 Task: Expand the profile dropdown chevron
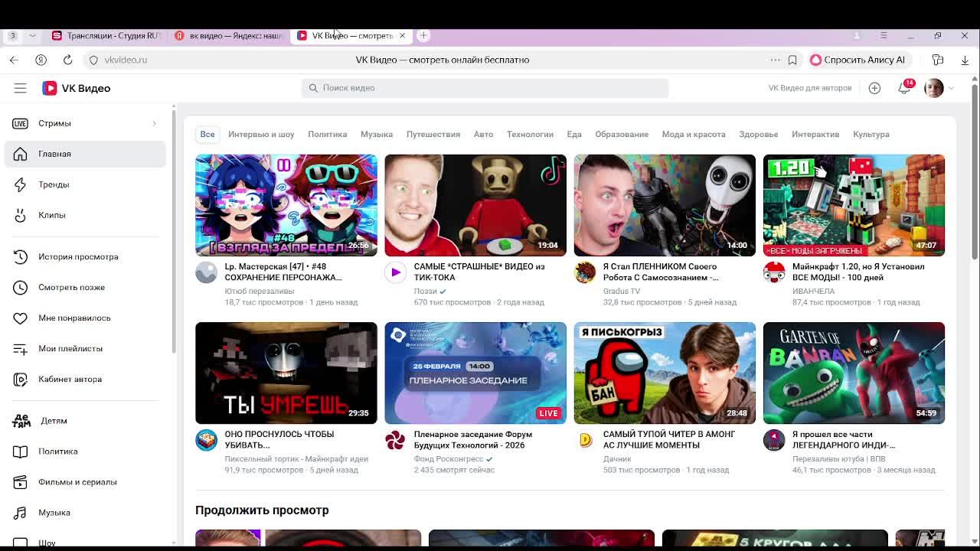tap(951, 88)
